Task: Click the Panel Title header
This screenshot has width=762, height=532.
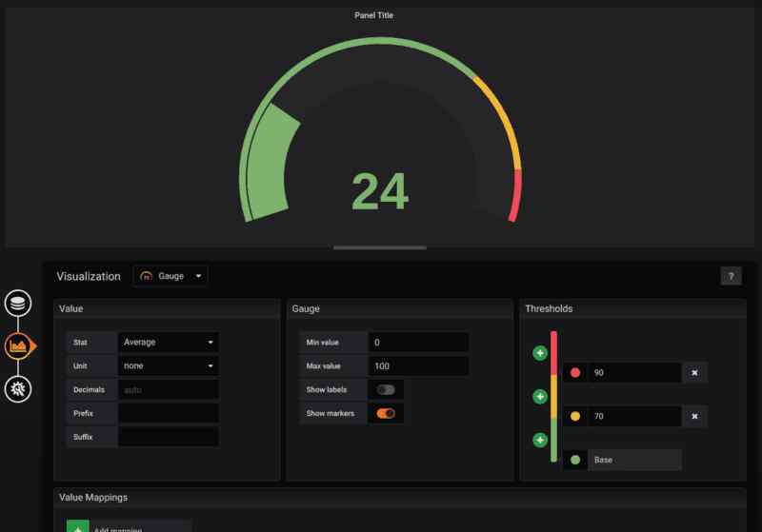Action: click(x=381, y=15)
